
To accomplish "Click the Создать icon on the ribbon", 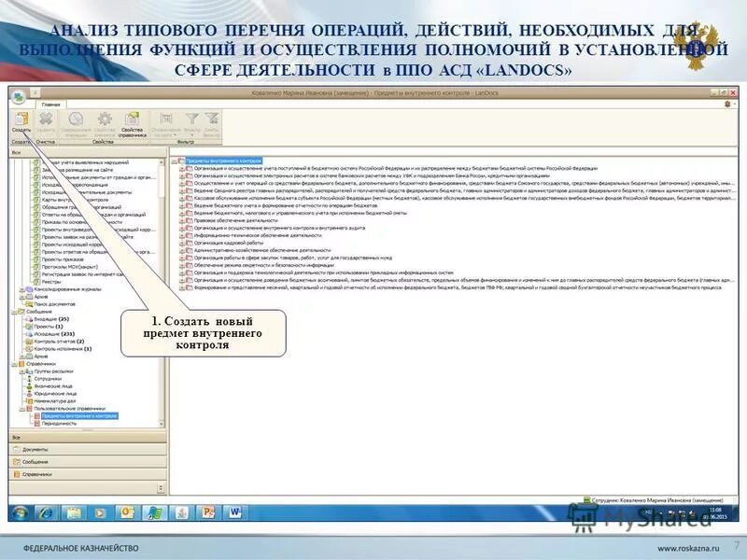I will pos(21,120).
